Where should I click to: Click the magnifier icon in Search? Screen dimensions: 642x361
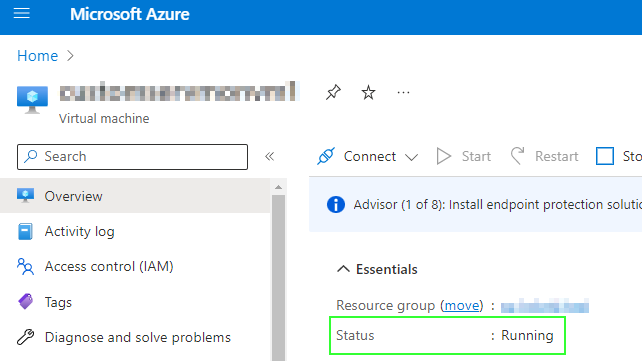pos(31,156)
